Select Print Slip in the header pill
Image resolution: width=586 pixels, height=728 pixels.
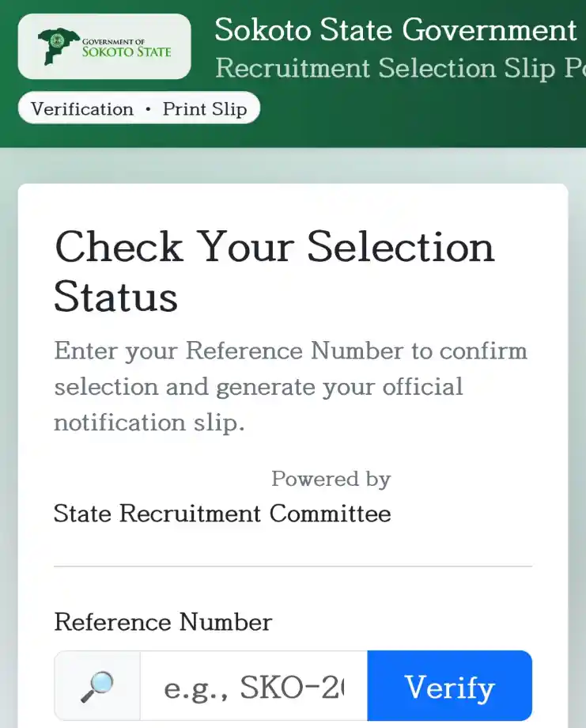[205, 109]
